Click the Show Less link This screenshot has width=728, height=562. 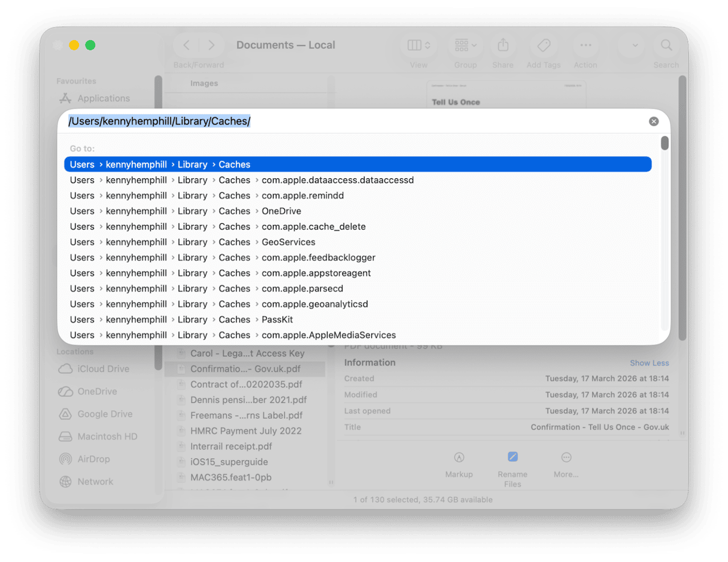point(650,363)
